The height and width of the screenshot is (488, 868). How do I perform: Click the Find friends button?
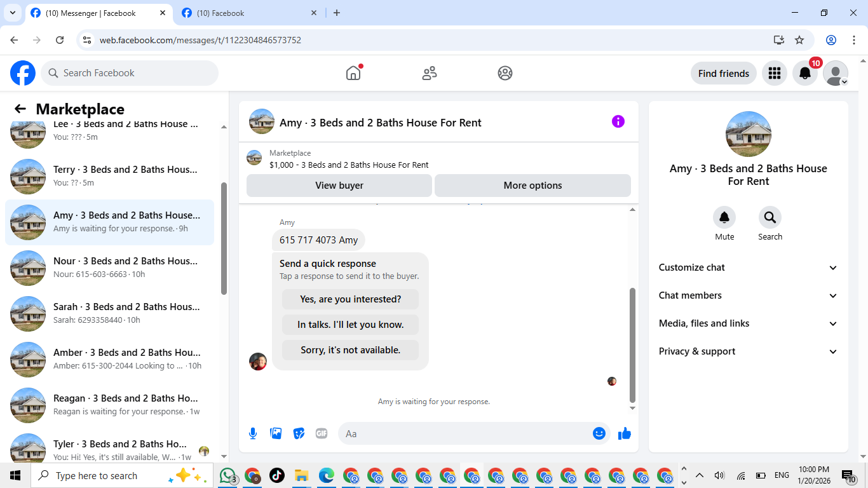pyautogui.click(x=724, y=73)
